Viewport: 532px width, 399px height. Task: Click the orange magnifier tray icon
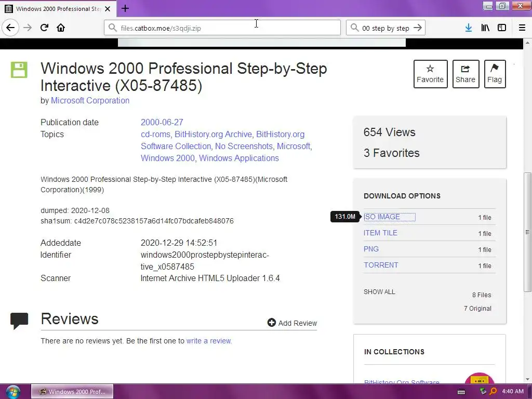click(493, 392)
